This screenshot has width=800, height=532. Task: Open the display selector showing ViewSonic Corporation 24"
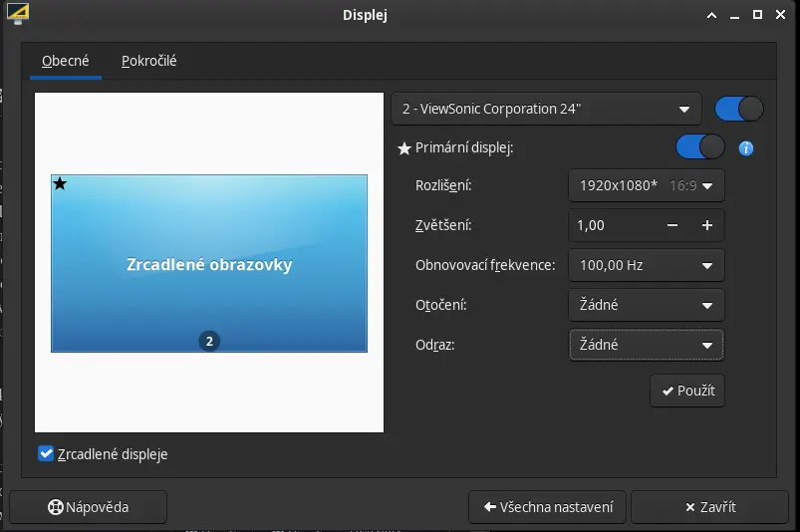(546, 109)
